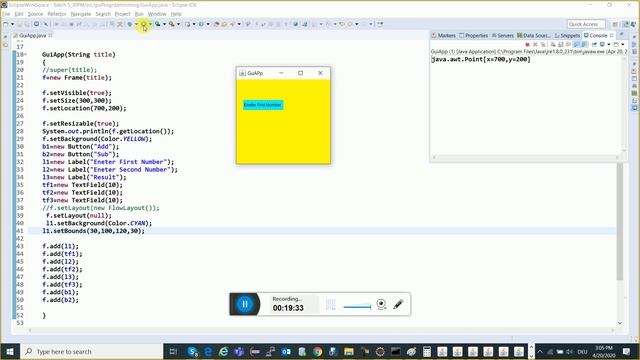Expand the Open Console dropdown arrow
This screenshot has height=360, width=640.
tap(622, 44)
